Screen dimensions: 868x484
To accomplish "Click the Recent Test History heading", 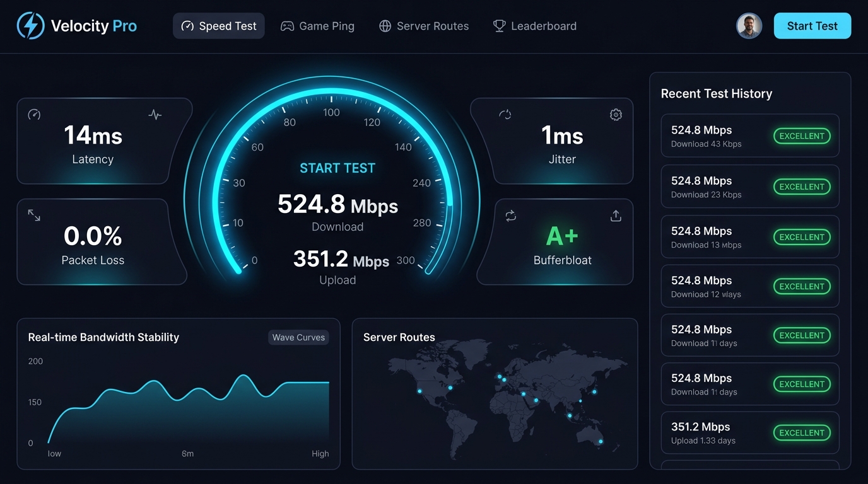I will click(x=717, y=94).
